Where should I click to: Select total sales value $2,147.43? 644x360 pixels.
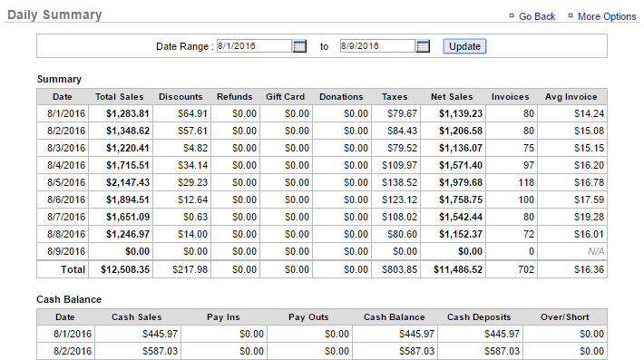pyautogui.click(x=128, y=182)
